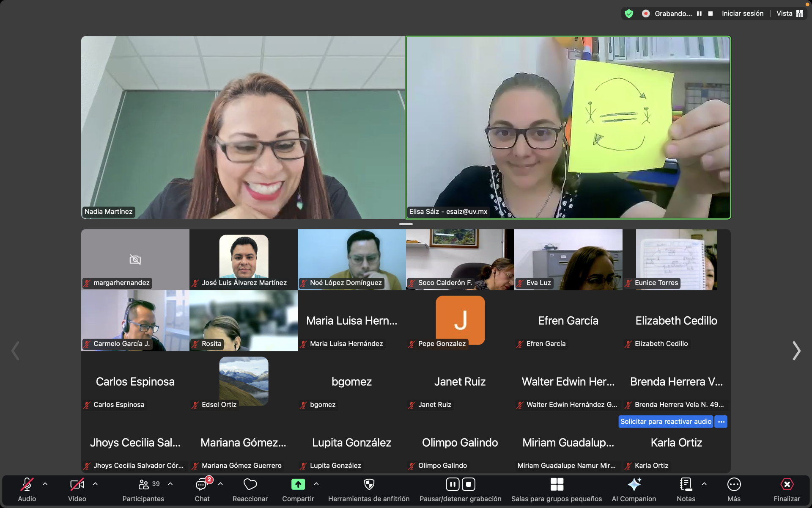Open Salas para grupos pequeños
The height and width of the screenshot is (508, 812).
tap(557, 485)
